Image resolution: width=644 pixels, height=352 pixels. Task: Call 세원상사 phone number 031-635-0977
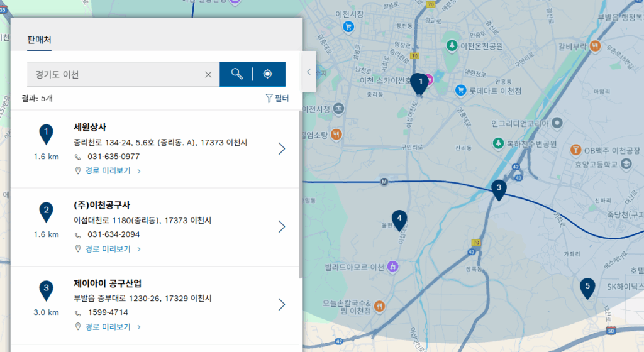113,157
